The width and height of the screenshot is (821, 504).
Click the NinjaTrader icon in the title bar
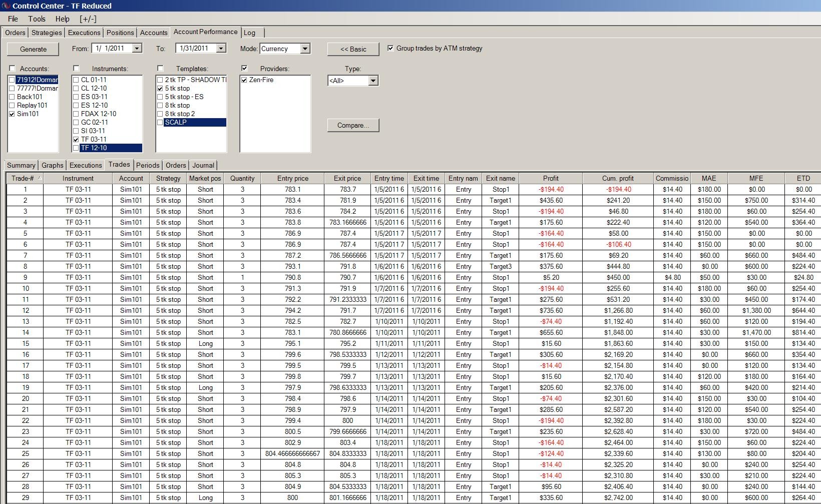[x=6, y=6]
